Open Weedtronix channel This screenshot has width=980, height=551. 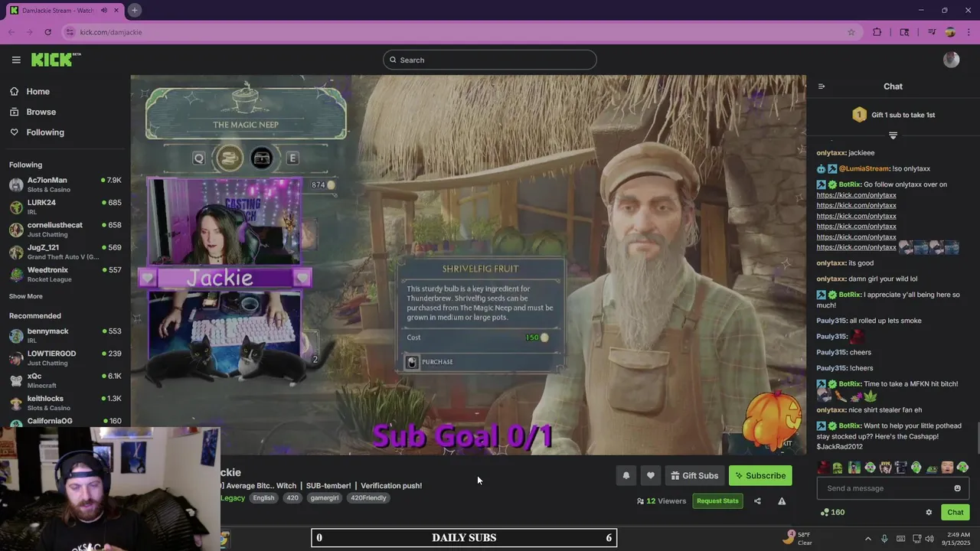65,274
